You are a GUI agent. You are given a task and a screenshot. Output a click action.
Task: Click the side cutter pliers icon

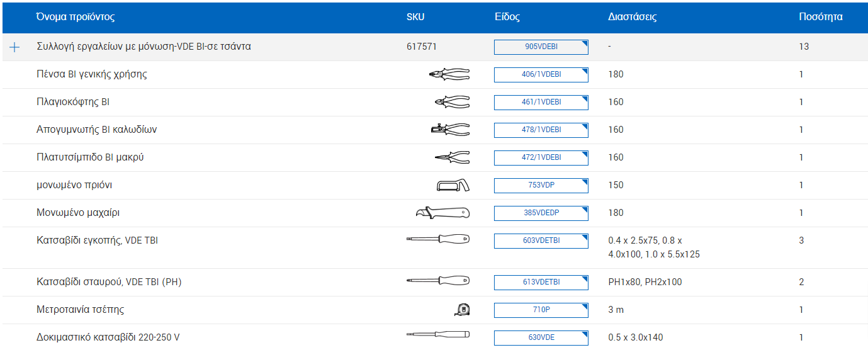[451, 102]
